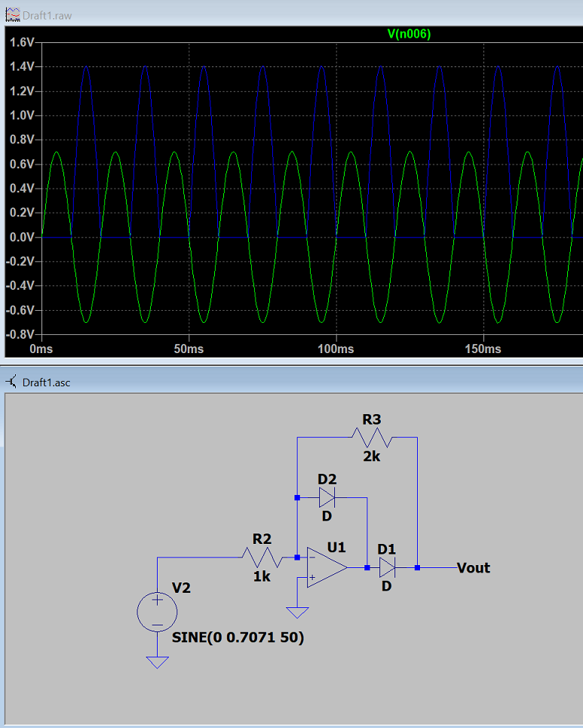Select resistor R3 symbol
This screenshot has width=583, height=728.
click(372, 438)
